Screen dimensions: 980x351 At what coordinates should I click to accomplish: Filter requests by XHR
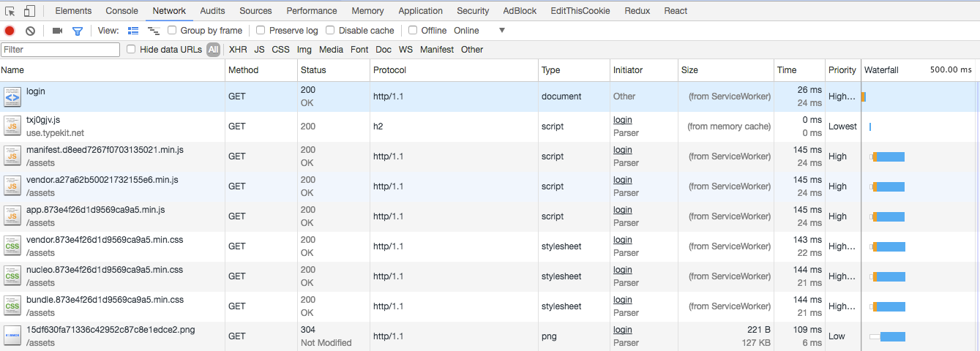(238, 50)
